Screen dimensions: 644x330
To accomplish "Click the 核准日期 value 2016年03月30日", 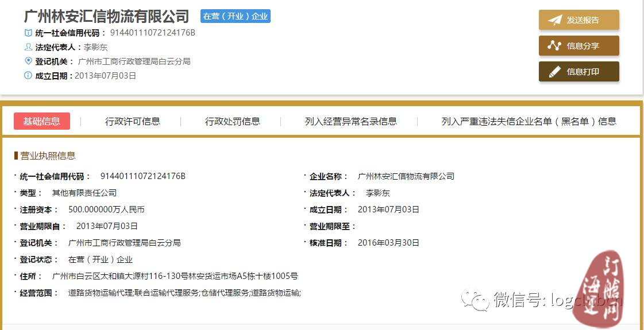I will pos(388,243).
